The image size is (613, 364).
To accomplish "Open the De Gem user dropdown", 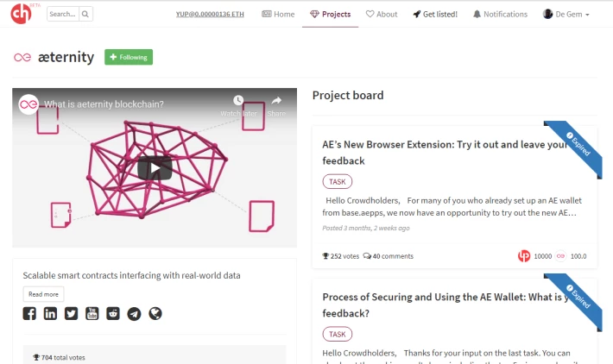I will [566, 14].
